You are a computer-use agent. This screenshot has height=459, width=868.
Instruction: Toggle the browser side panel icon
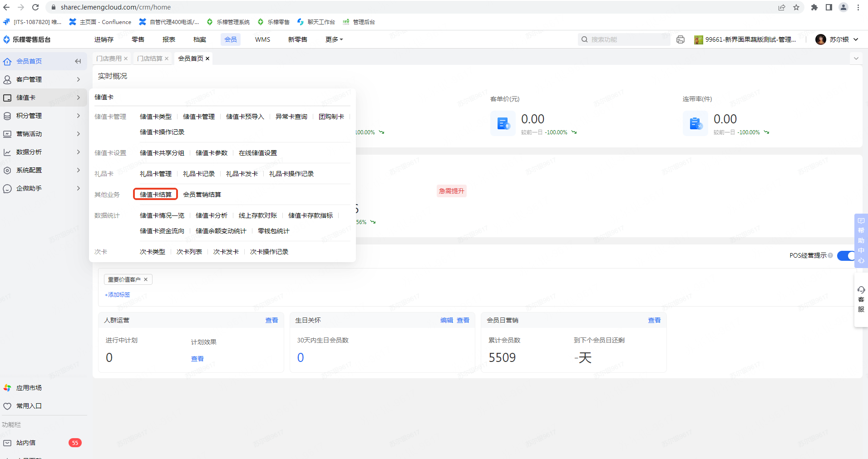click(x=829, y=7)
